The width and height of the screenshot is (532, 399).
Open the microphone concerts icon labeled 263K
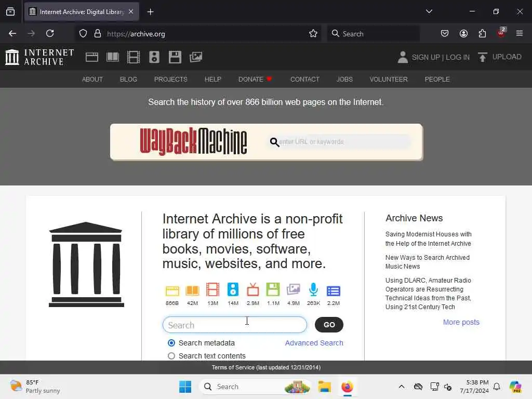(313, 290)
